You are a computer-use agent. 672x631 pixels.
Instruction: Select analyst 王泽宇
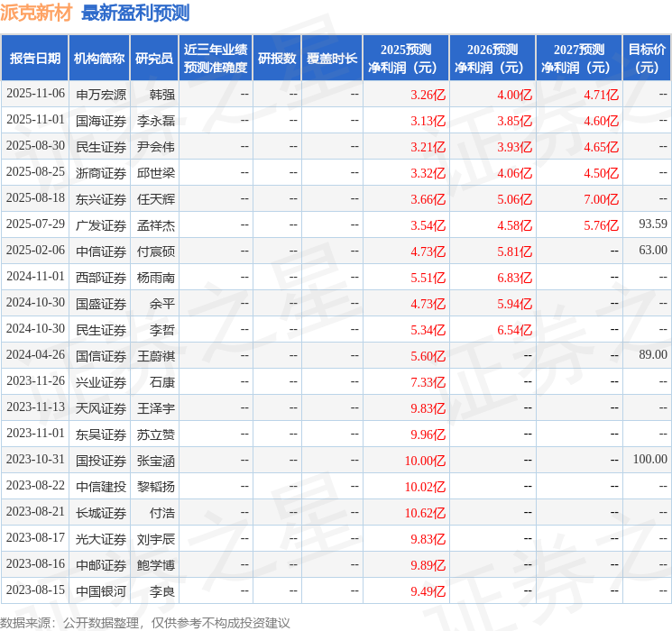pyautogui.click(x=156, y=408)
